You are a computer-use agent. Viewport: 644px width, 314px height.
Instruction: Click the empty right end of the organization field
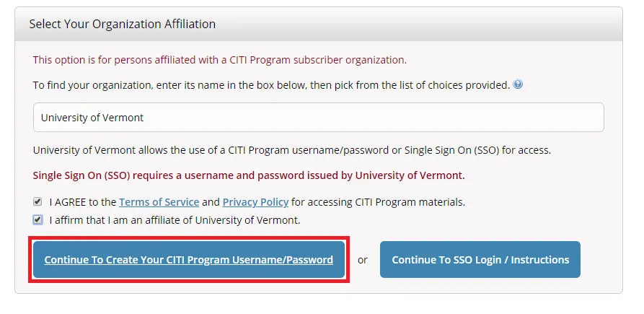(x=563, y=118)
